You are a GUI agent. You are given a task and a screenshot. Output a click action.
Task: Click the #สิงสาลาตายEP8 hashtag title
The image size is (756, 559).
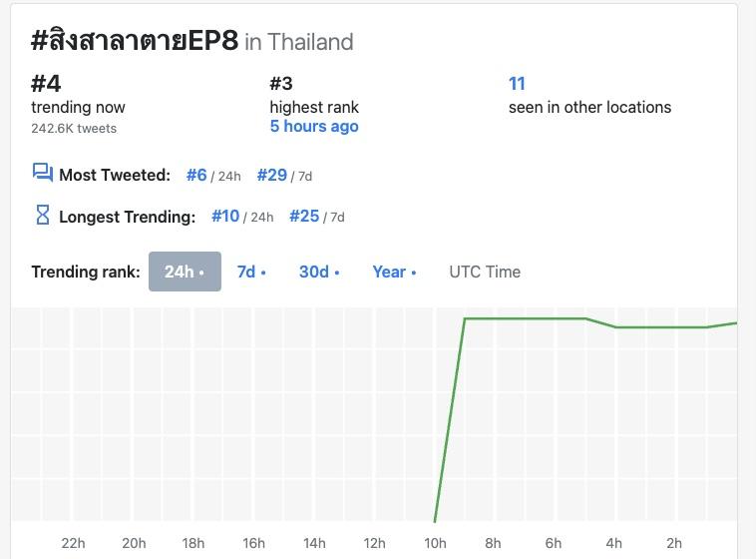[135, 41]
